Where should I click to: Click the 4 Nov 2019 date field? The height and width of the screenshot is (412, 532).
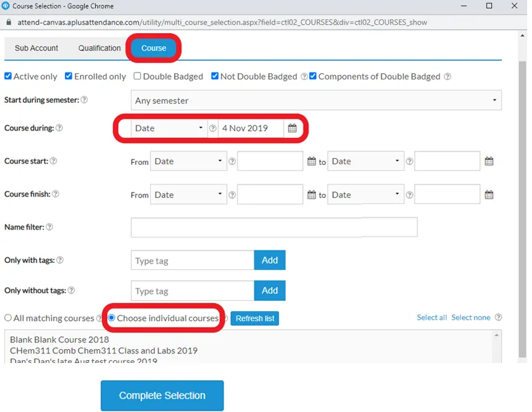coord(250,128)
